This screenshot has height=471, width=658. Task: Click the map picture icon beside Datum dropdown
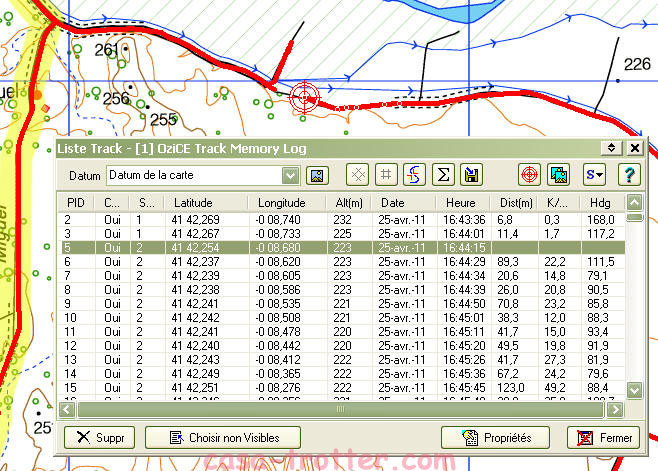point(317,175)
